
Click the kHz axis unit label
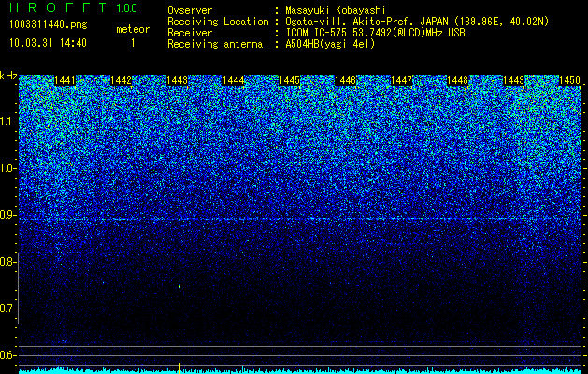coord(8,76)
